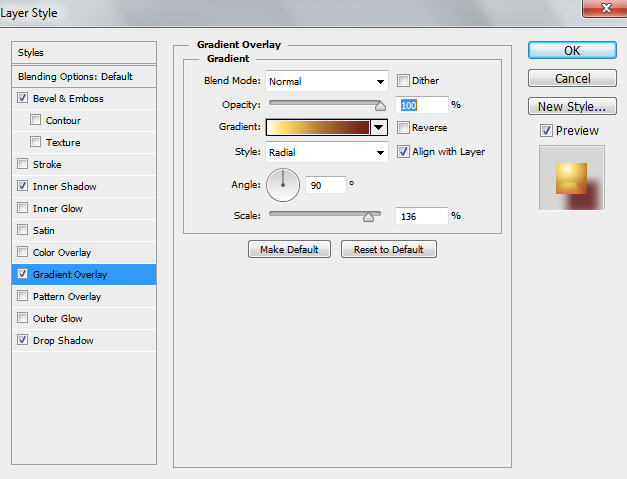Viewport: 627px width, 479px height.
Task: Enable the Pattern Overlay checkbox
Action: (22, 295)
